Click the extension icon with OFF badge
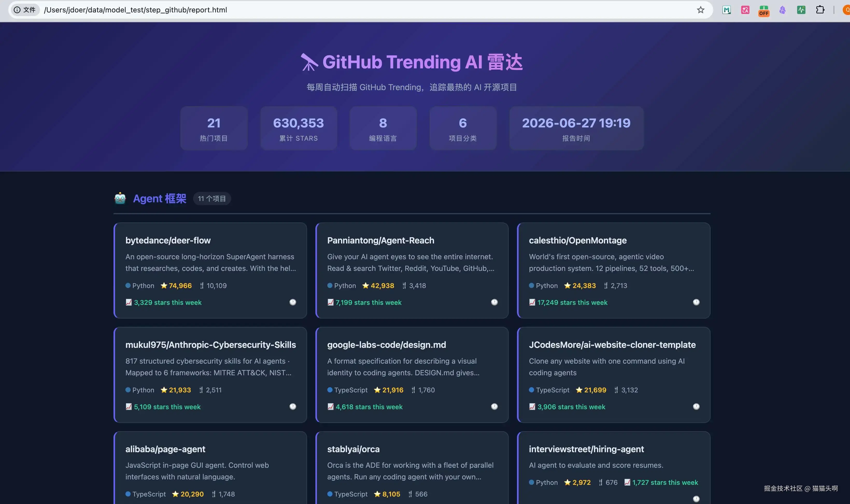Viewport: 850px width, 504px height. (x=764, y=11)
